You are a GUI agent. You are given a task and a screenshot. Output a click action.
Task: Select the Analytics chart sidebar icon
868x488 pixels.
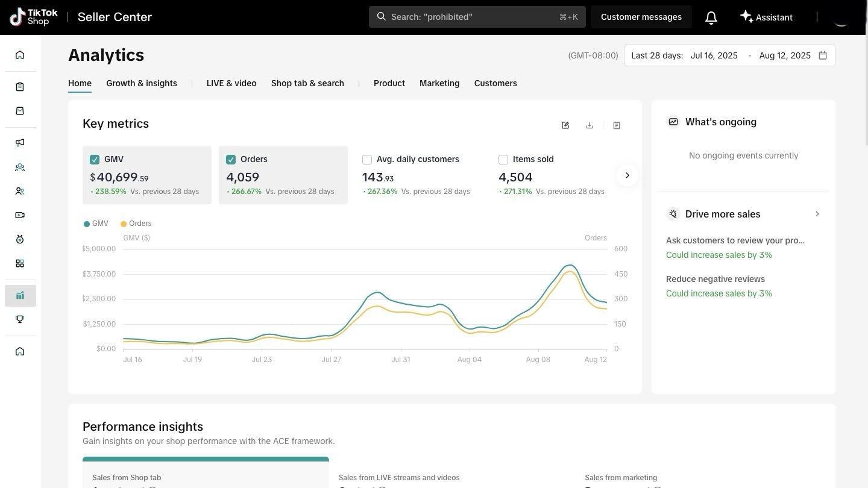[x=20, y=296]
